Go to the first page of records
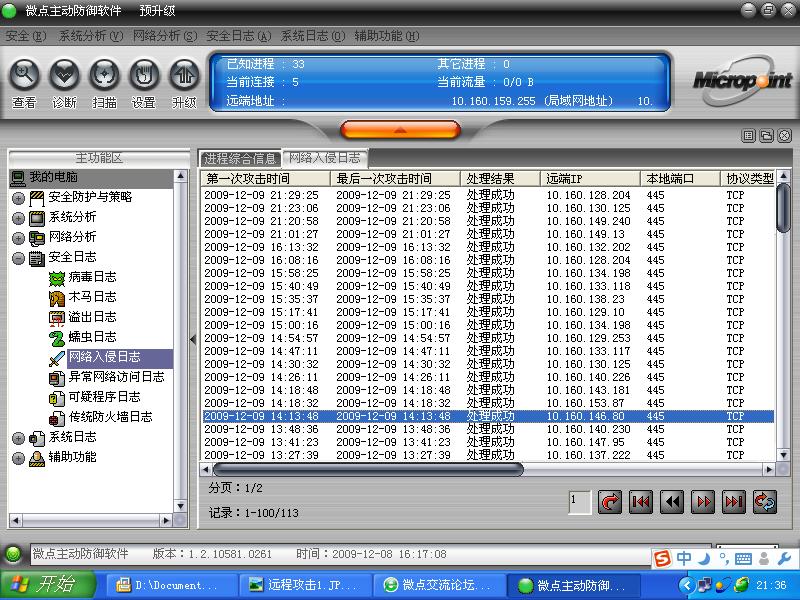The width and height of the screenshot is (800, 600). (x=641, y=502)
